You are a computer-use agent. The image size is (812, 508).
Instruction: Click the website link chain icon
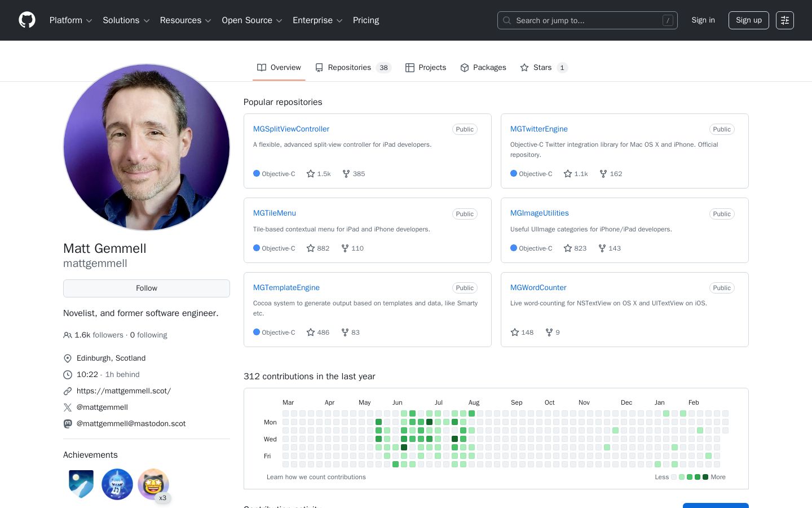tap(68, 391)
